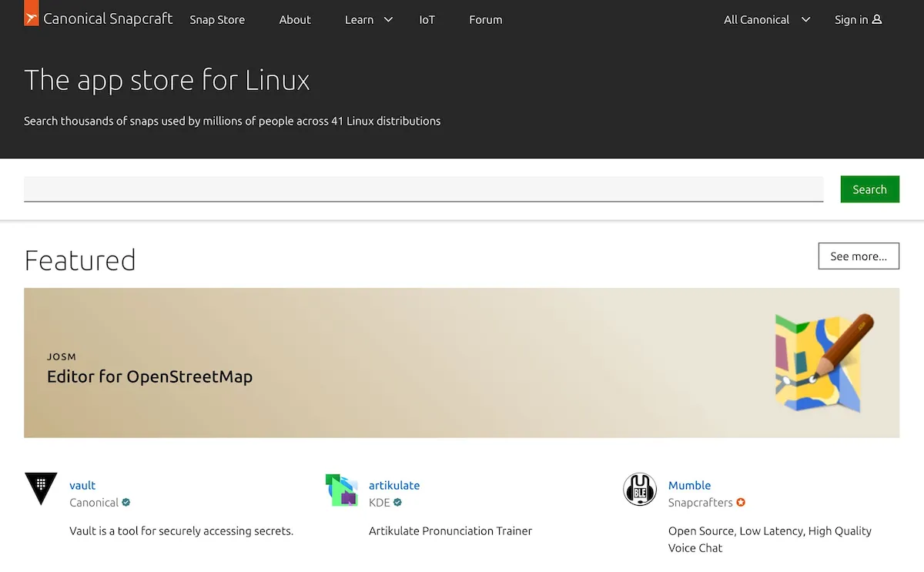Click the star badge next to Snapcrafters
Screen dimensions: 924x572
[741, 503]
